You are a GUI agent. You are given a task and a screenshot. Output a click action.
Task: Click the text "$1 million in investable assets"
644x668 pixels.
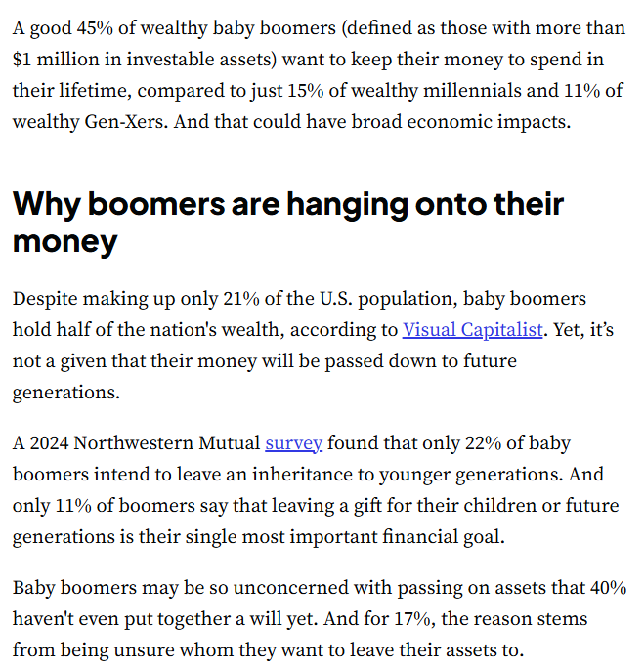(x=142, y=60)
